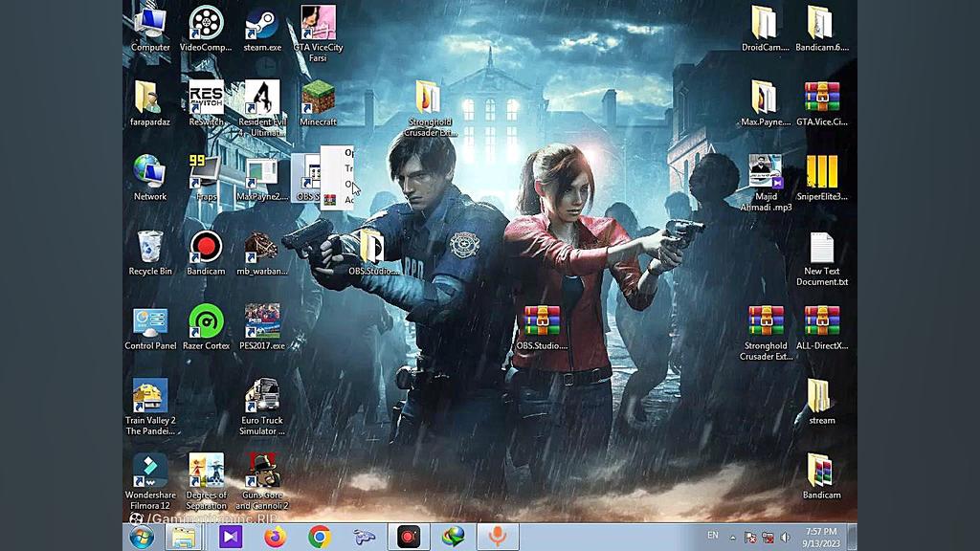Click the game controller taskbar icon
980x551 pixels.
(x=364, y=538)
